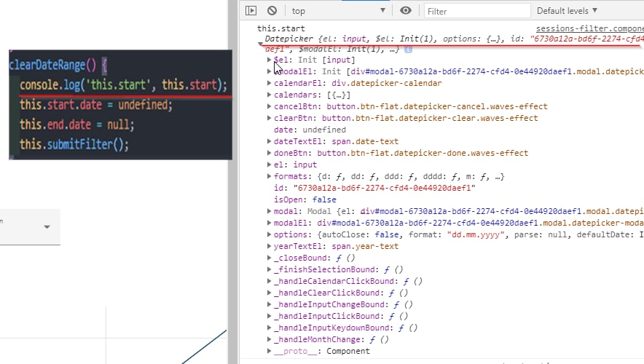The height and width of the screenshot is (364, 644).
Task: Open the 'top' JavaScript context dropdown
Action: click(338, 11)
